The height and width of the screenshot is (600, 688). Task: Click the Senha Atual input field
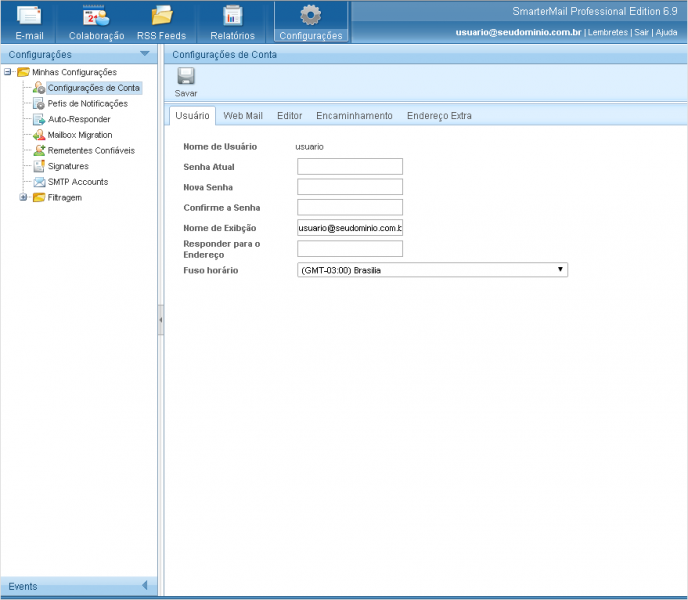(x=349, y=167)
